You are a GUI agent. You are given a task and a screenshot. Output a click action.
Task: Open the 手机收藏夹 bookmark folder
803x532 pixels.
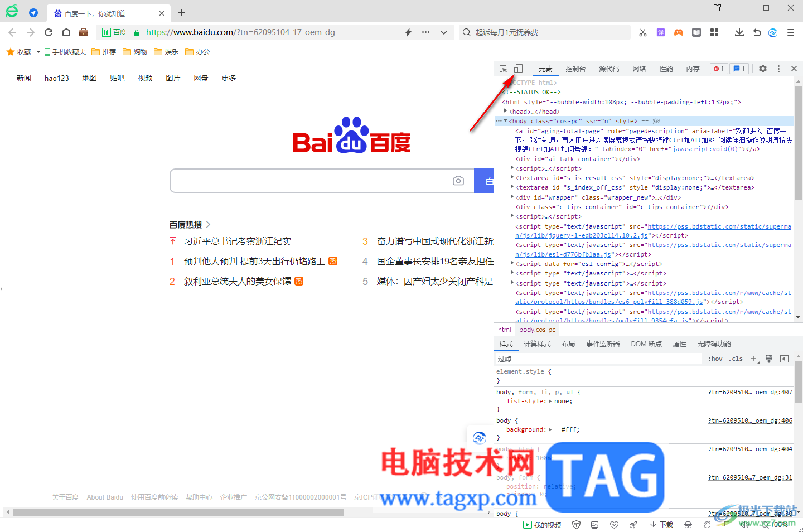[65, 52]
